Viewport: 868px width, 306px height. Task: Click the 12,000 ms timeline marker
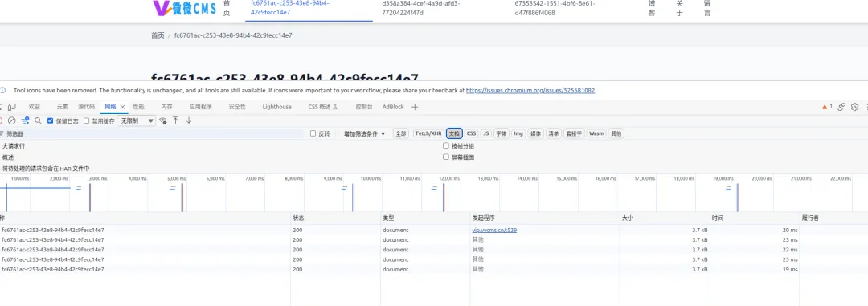pyautogui.click(x=448, y=179)
